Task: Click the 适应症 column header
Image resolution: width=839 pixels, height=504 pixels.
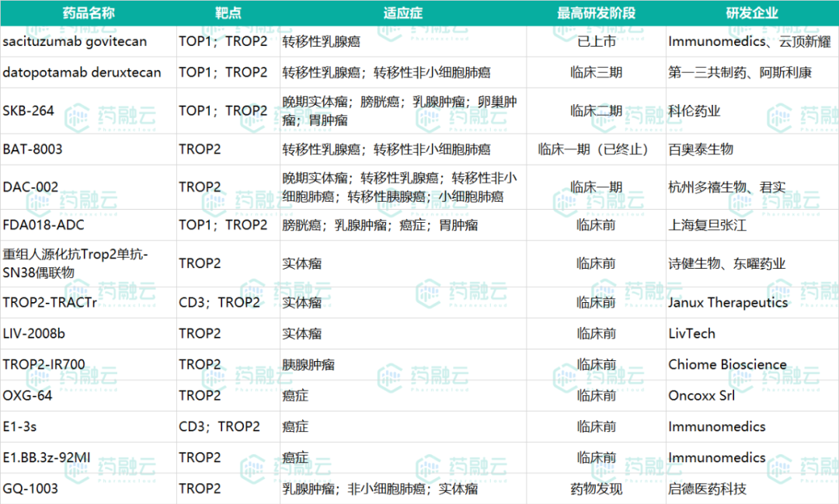Action: coord(403,13)
